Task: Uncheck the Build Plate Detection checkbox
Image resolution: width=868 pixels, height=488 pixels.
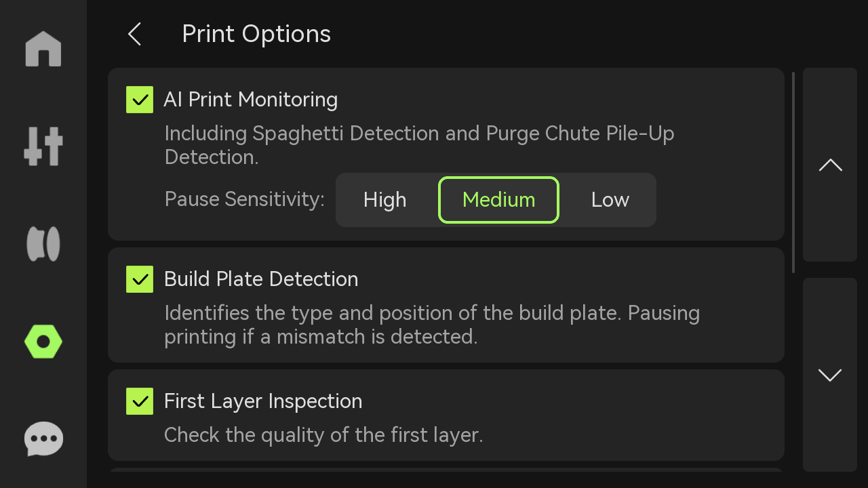Action: [x=140, y=279]
